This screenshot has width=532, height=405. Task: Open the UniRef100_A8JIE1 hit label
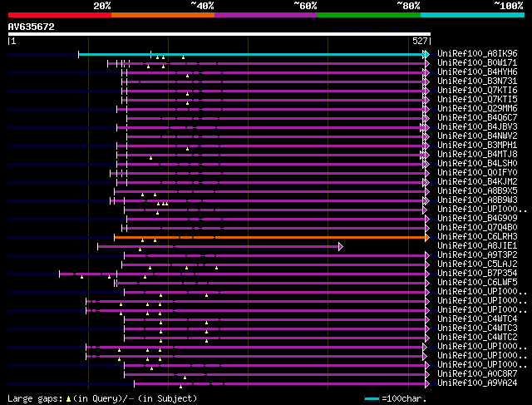[x=477, y=246]
